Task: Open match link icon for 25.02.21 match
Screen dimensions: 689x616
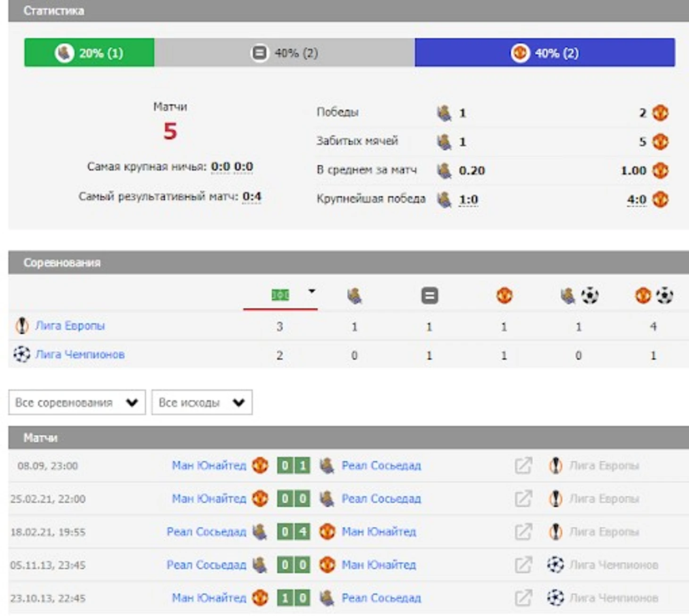Action: click(x=523, y=498)
